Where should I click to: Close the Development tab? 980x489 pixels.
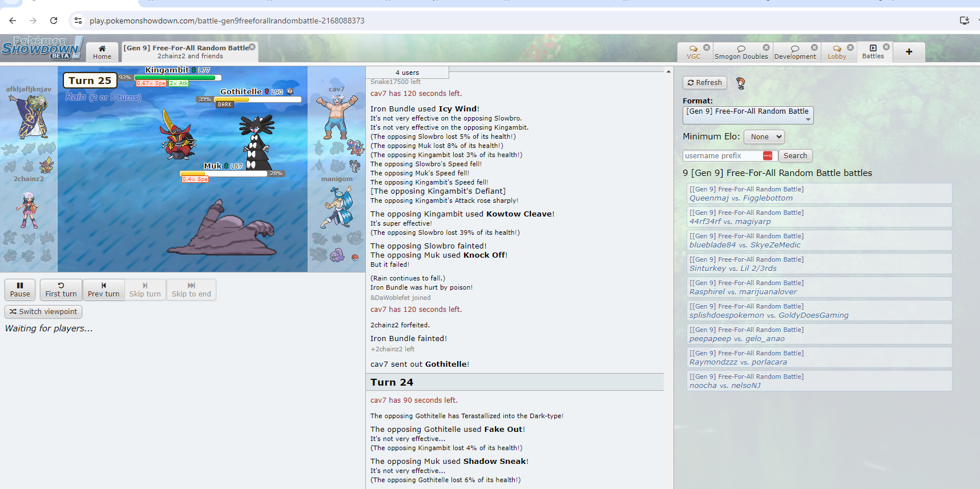pyautogui.click(x=814, y=47)
